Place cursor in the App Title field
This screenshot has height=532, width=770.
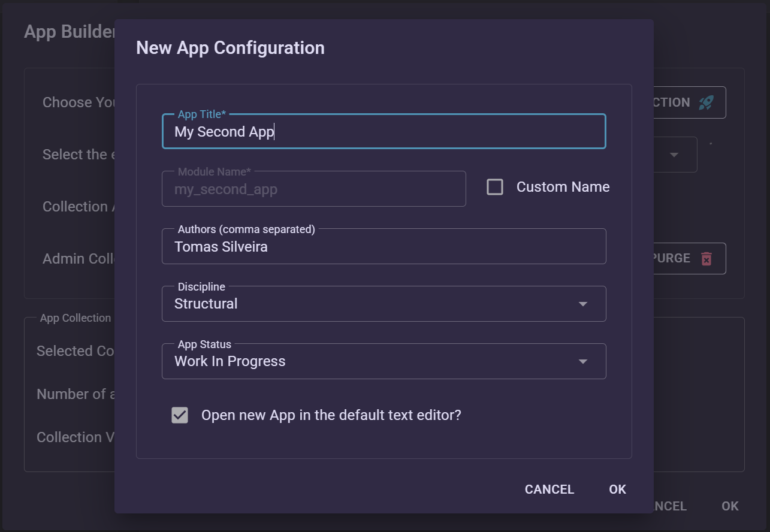384,131
